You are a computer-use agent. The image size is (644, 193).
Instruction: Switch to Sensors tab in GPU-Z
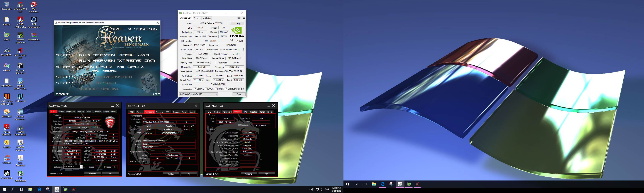click(x=197, y=18)
